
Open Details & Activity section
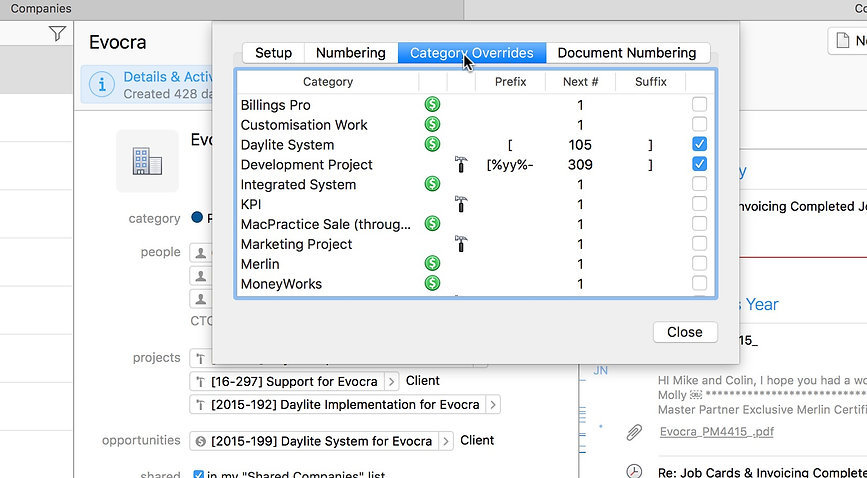(x=168, y=77)
